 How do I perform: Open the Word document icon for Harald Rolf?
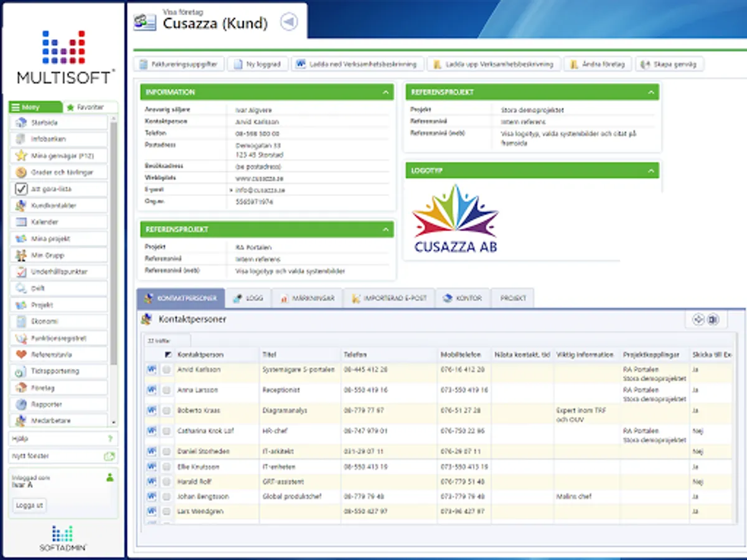click(151, 482)
